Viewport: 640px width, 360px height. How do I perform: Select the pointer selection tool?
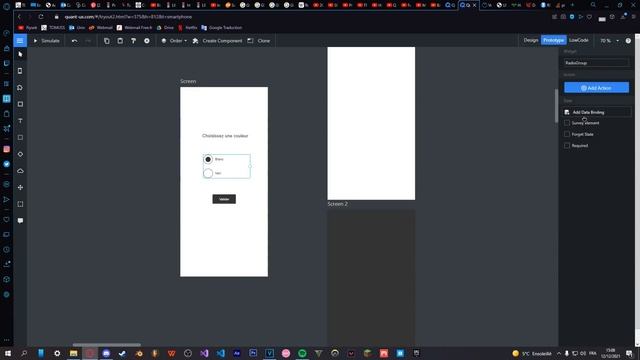[20, 54]
